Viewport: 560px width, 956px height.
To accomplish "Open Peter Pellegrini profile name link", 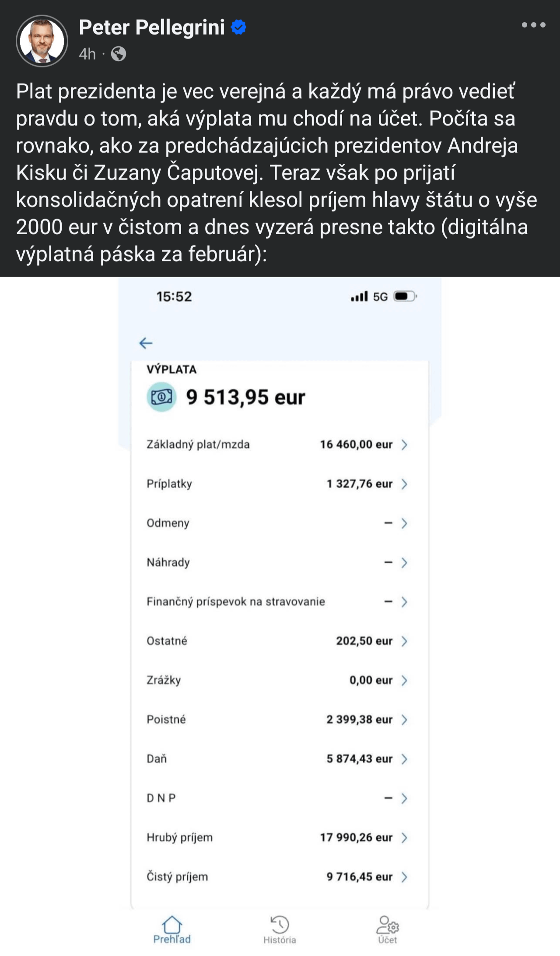I will pyautogui.click(x=152, y=27).
